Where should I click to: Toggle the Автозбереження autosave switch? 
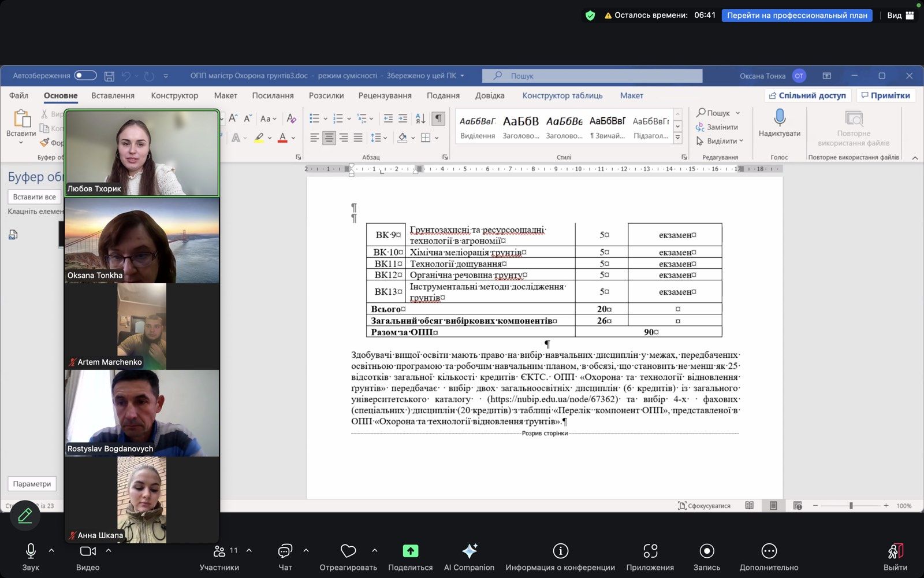click(85, 76)
